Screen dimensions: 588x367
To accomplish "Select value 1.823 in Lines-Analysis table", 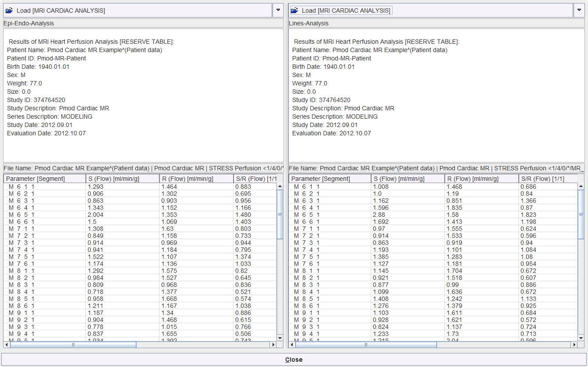I will click(x=528, y=215).
